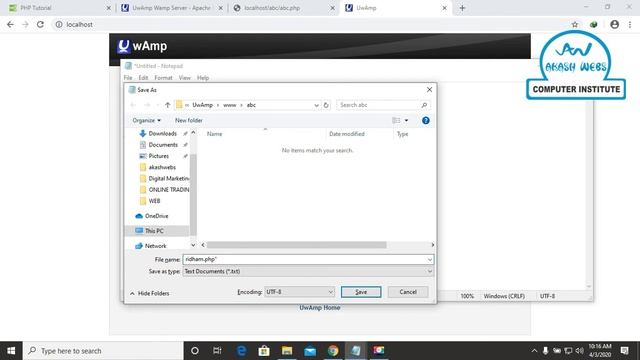The width and height of the screenshot is (640, 360).
Task: Open Documents in the navigation pane
Action: [163, 144]
